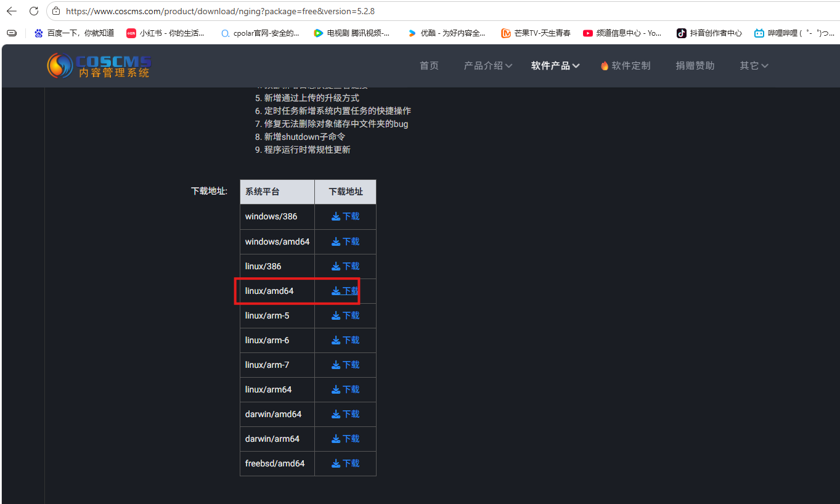This screenshot has width=840, height=504.
Task: Open the cpolar bookmark
Action: pyautogui.click(x=260, y=33)
